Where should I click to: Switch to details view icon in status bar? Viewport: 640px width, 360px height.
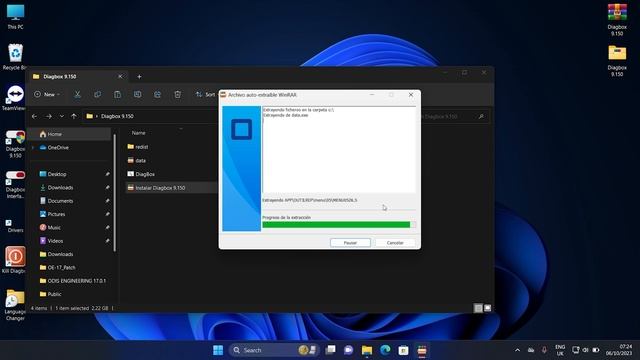478,308
